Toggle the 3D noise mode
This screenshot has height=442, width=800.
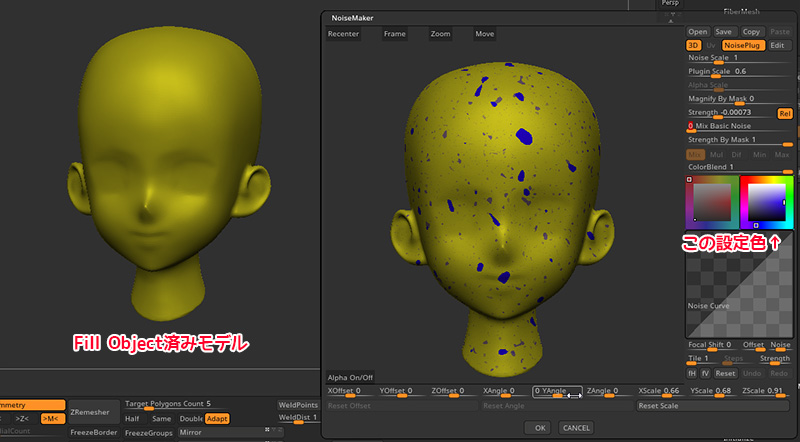694,45
